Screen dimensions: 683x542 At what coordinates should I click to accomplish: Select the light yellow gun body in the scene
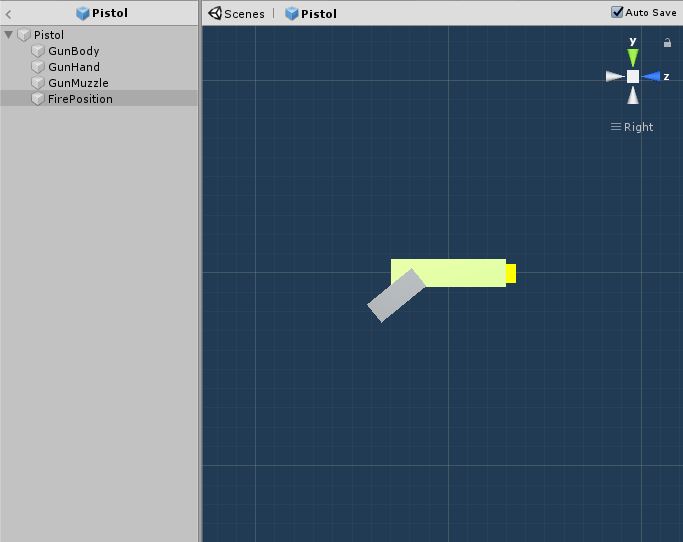[462, 273]
